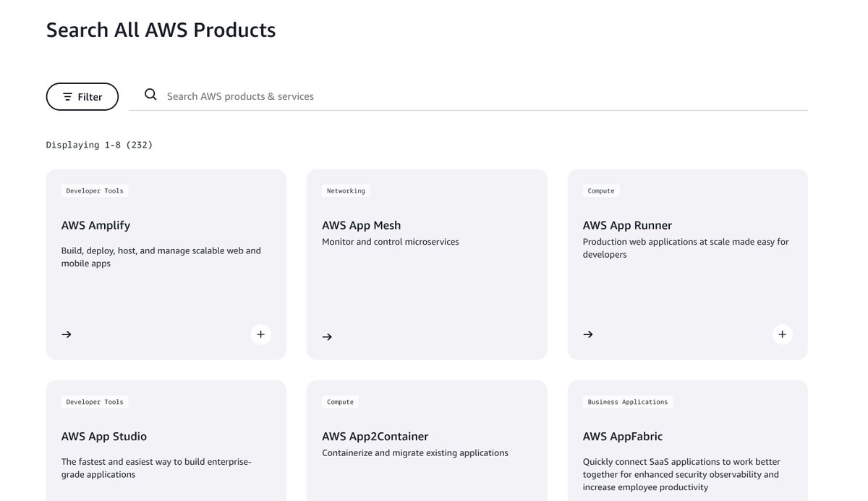This screenshot has width=868, height=501.
Task: Click 'Monitor and control microservices' description
Action: [391, 242]
